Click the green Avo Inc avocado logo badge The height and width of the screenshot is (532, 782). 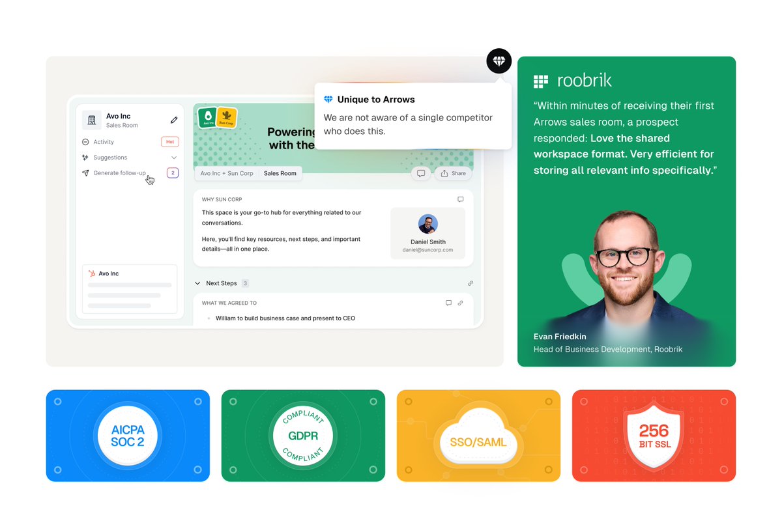pyautogui.click(x=208, y=118)
